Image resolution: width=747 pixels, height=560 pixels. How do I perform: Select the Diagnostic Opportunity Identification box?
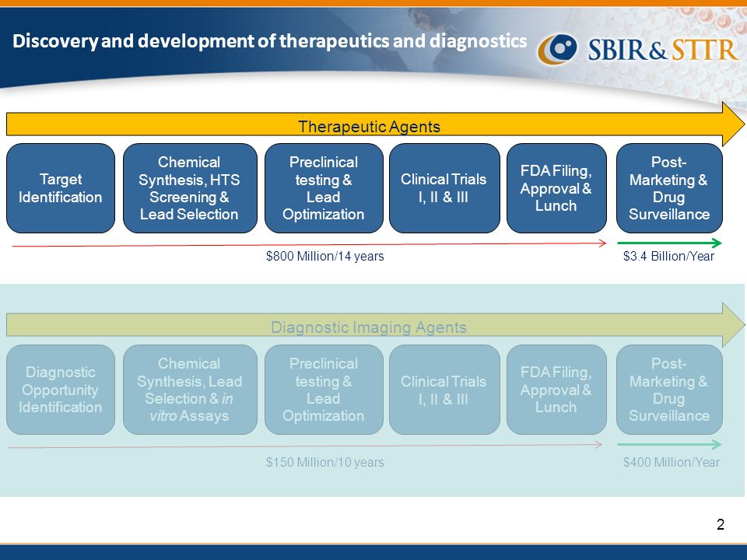click(61, 390)
